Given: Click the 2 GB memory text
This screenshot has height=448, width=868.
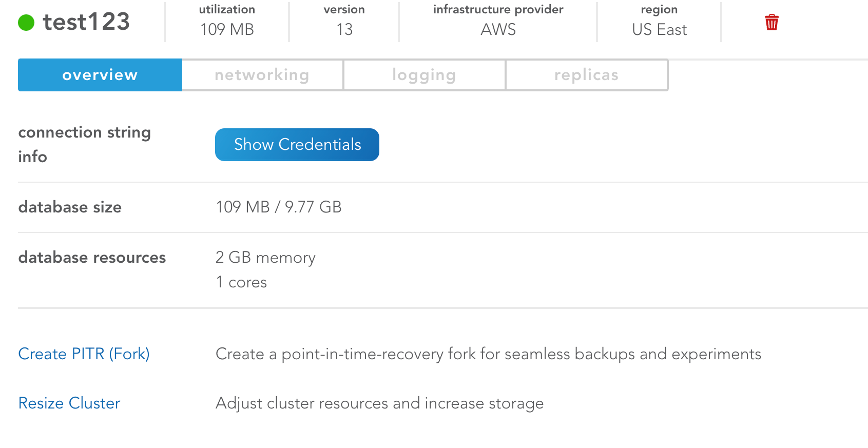Looking at the screenshot, I should tap(265, 257).
